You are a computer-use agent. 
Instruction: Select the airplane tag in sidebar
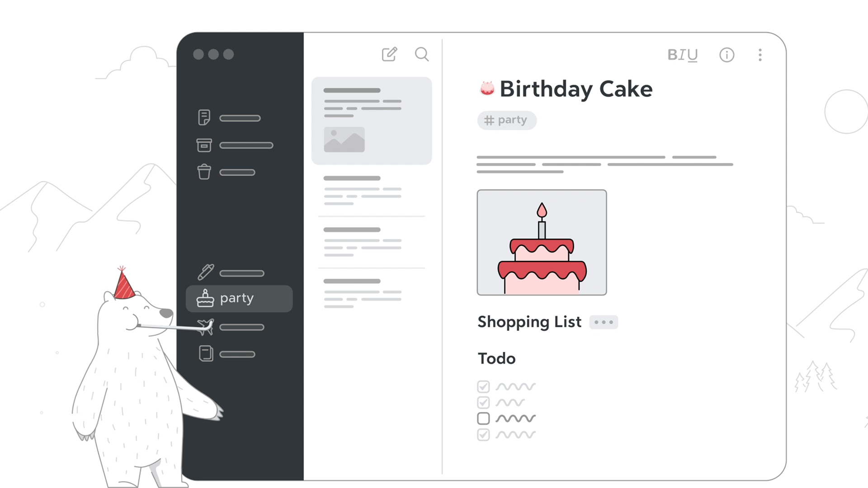tap(206, 327)
